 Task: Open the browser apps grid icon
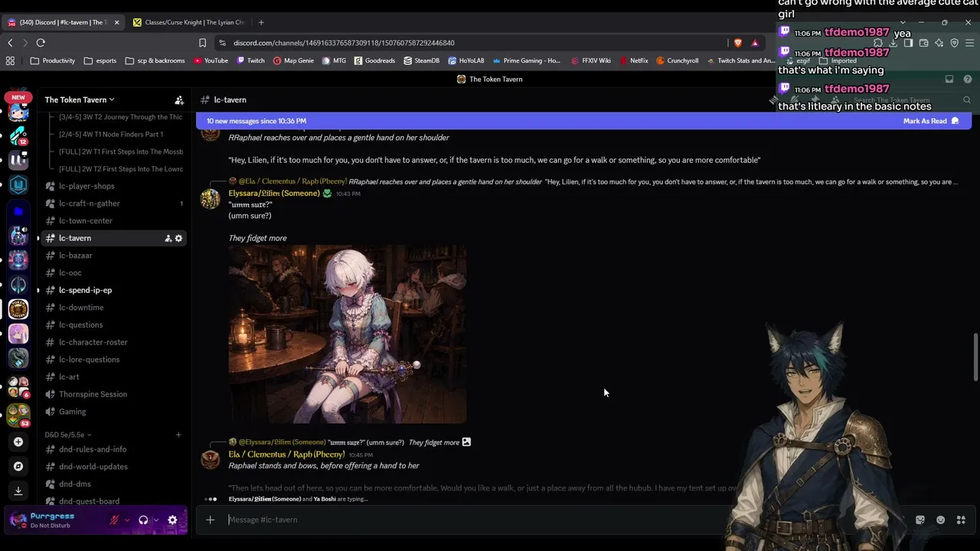[x=10, y=60]
